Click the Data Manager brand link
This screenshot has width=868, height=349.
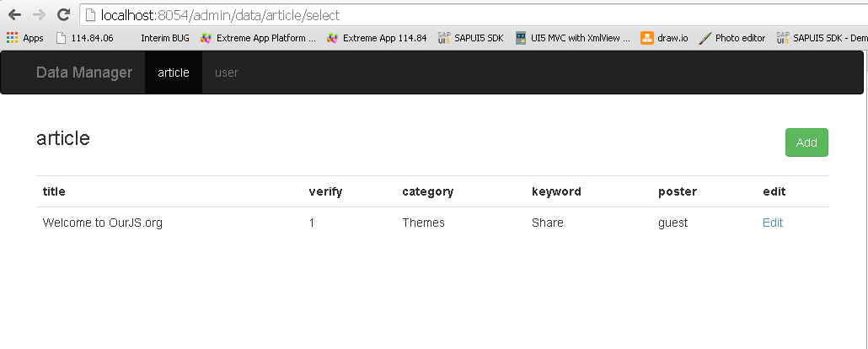84,72
